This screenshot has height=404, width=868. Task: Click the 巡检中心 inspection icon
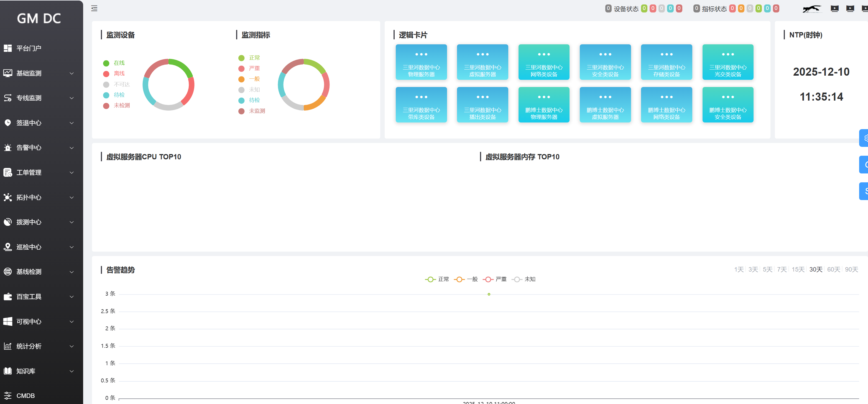point(8,247)
